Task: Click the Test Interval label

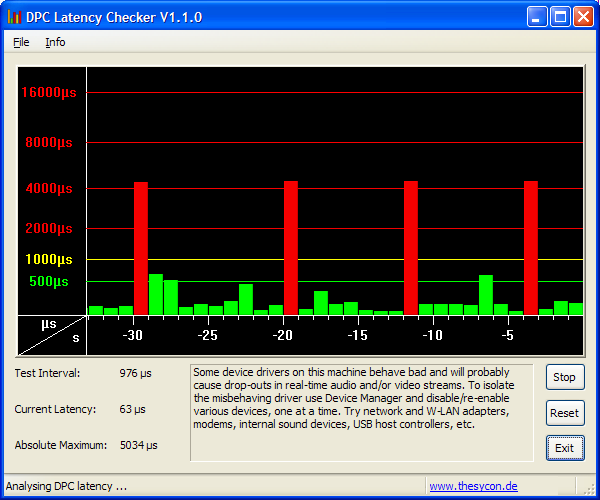Action: [47, 373]
